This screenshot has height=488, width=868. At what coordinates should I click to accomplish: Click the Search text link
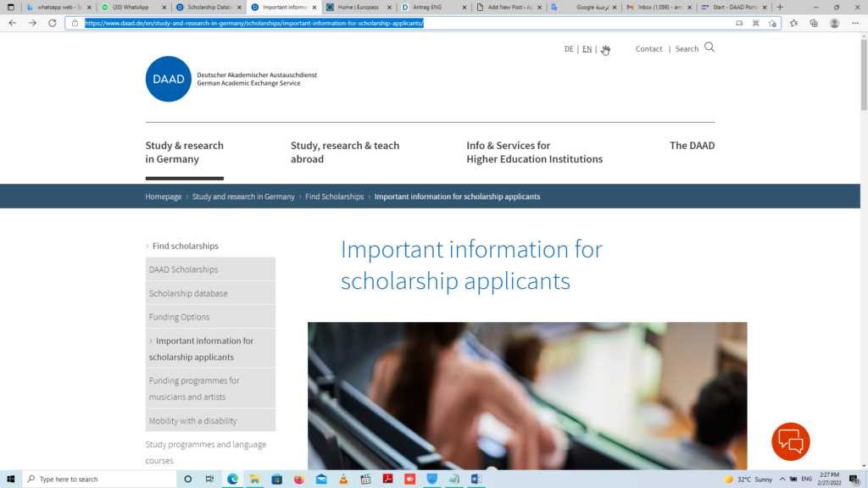pos(687,48)
